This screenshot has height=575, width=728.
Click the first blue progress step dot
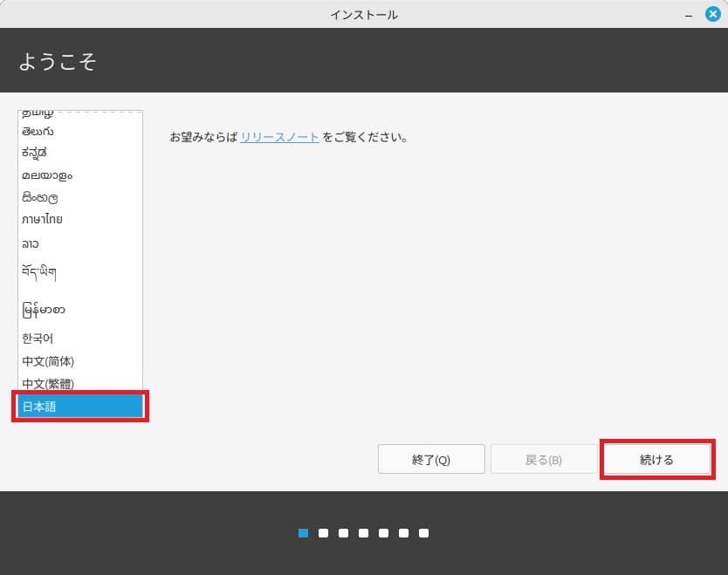302,532
